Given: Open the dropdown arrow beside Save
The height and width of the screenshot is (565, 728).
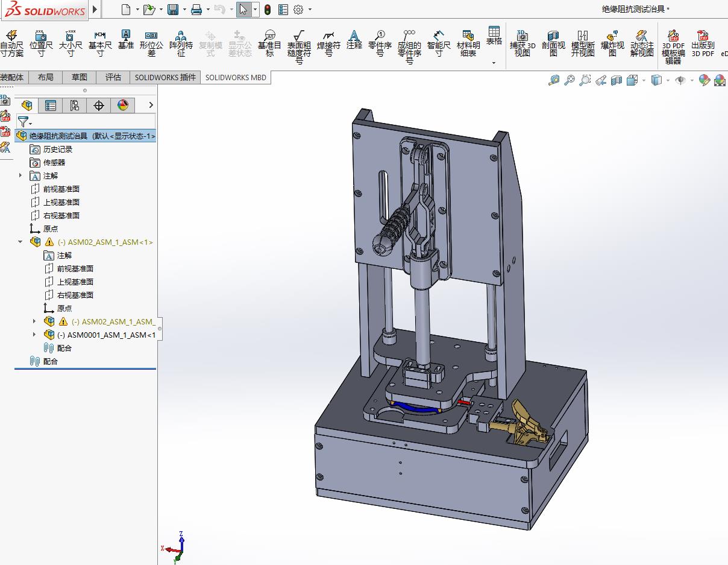Looking at the screenshot, I should click(184, 9).
